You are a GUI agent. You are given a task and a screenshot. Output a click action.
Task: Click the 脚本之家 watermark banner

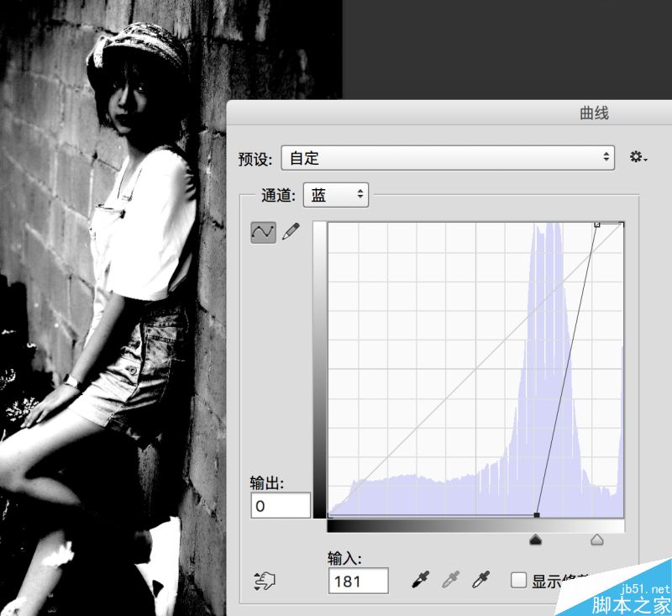632,605
